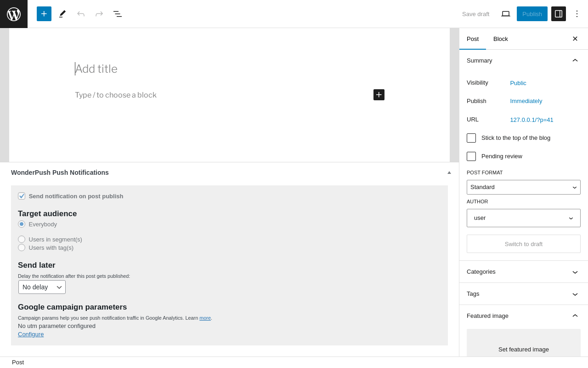Collapse the Featured image section

coord(524,316)
